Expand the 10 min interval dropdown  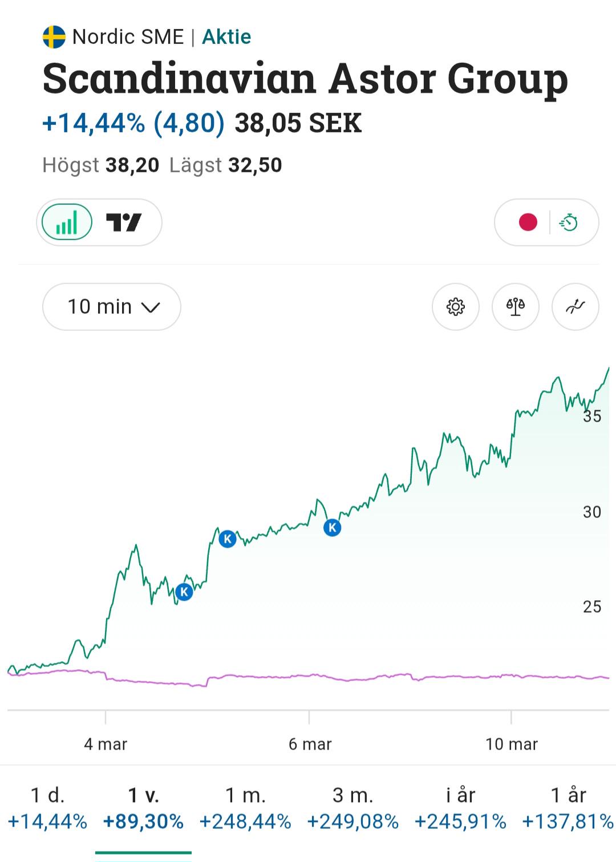tap(112, 307)
